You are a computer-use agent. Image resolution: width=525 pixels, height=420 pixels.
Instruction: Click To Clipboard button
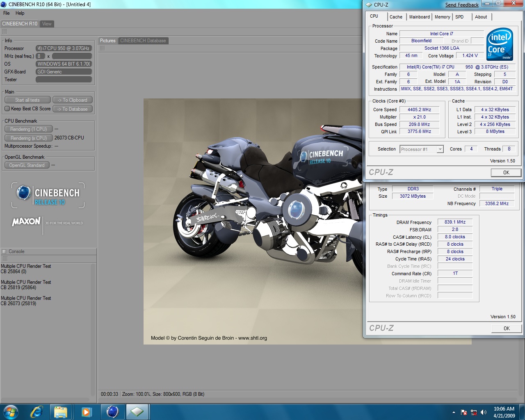73,100
